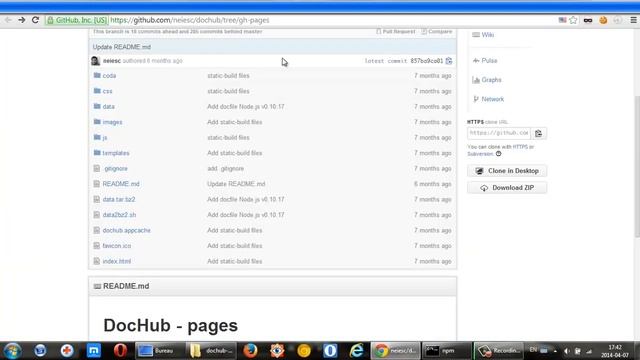
Task: Click static-build files message for css
Action: (x=228, y=91)
